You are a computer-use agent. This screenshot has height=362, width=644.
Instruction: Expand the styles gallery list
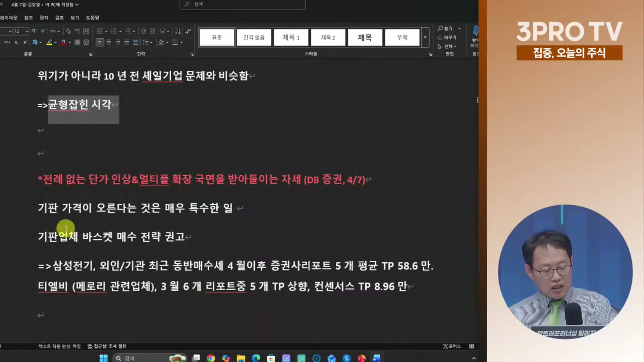425,37
